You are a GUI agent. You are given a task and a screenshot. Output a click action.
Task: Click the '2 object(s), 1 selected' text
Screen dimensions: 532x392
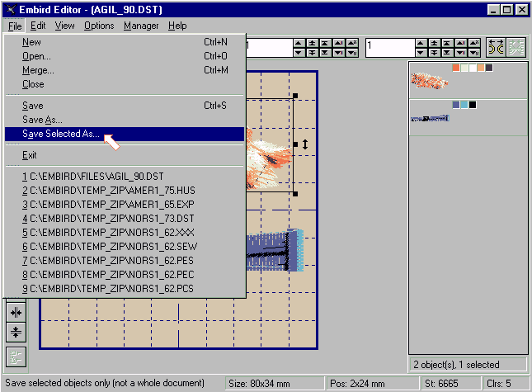click(x=456, y=365)
